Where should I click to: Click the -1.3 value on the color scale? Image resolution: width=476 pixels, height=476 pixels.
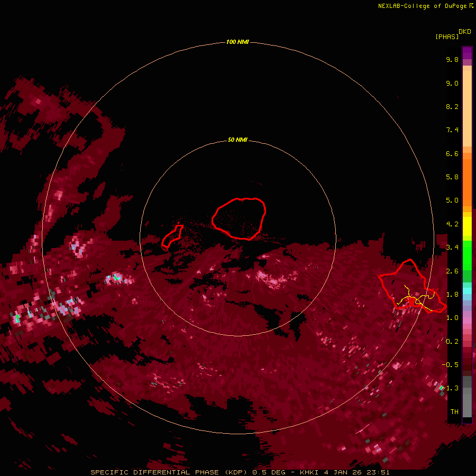pyautogui.click(x=451, y=388)
